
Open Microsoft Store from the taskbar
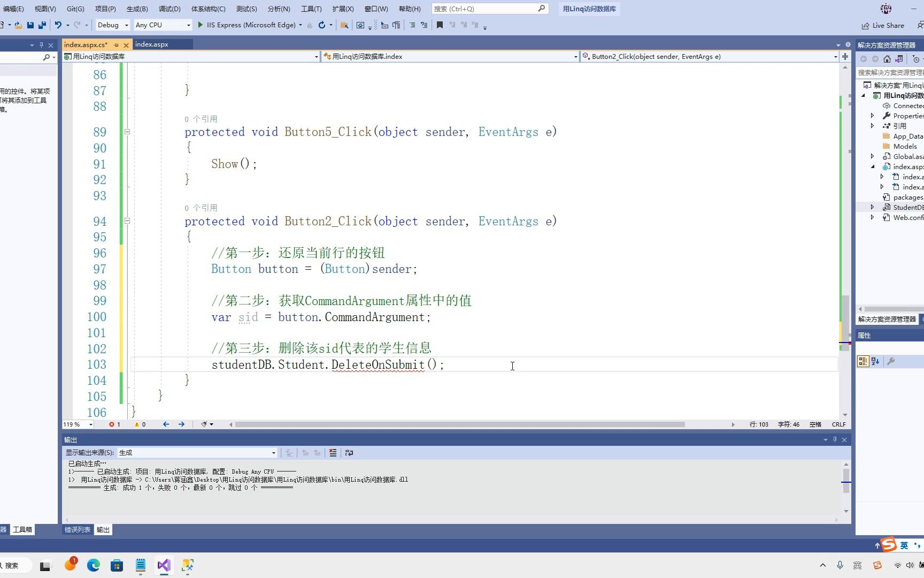point(117,565)
